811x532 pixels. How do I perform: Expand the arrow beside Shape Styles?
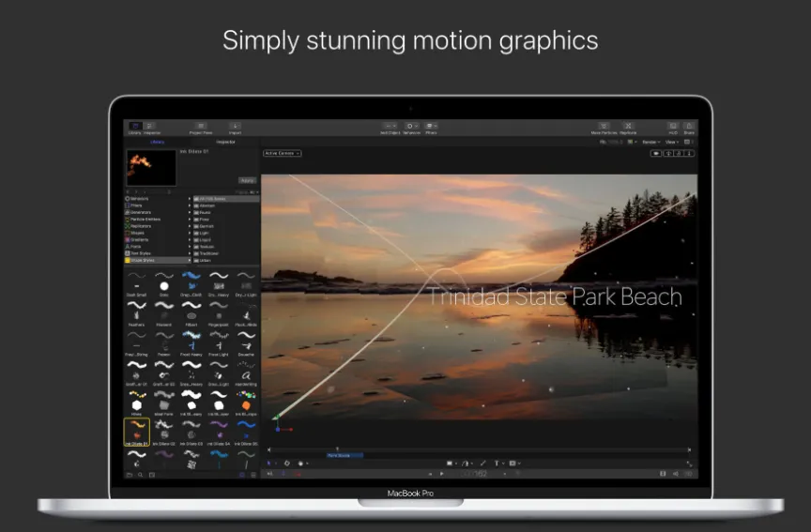pyautogui.click(x=190, y=260)
